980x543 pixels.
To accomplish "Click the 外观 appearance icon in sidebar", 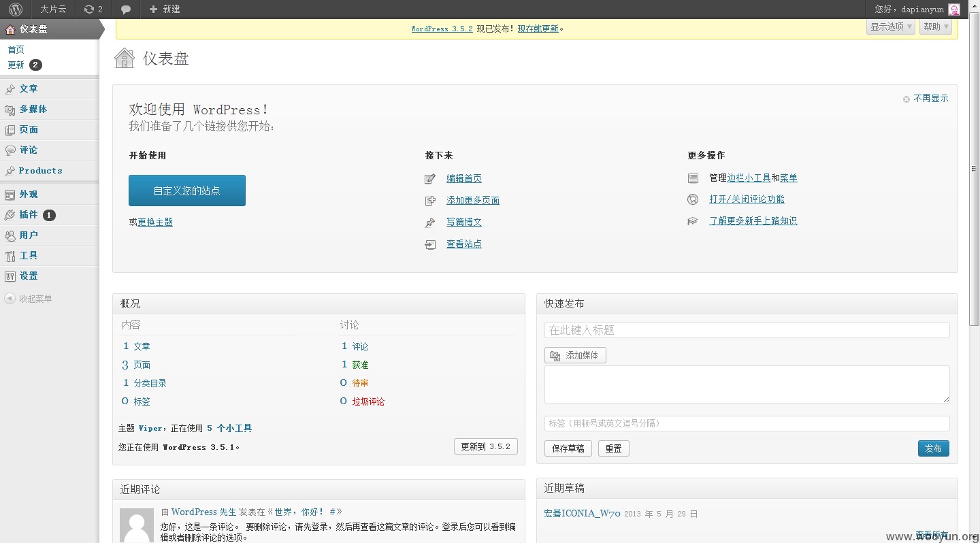I will 10,195.
